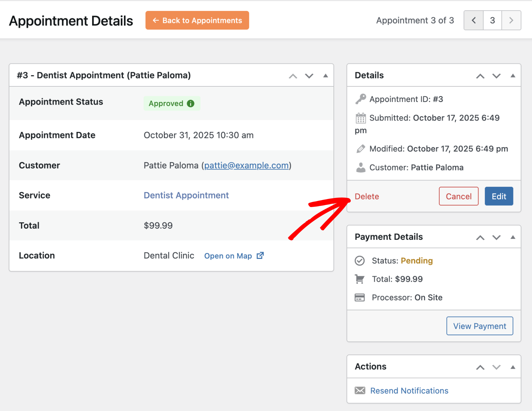Click the calendar icon beside Submitted date
532x411 pixels.
(360, 118)
